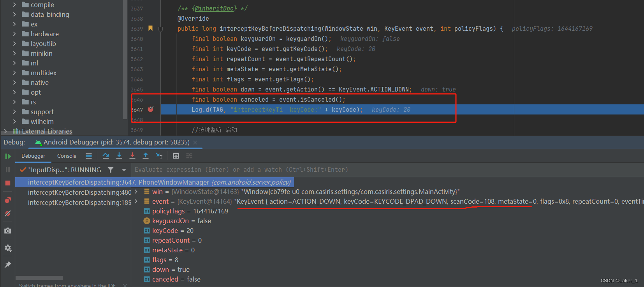Expand the hardware folder
Image resolution: width=644 pixels, height=287 pixels.
click(x=14, y=34)
